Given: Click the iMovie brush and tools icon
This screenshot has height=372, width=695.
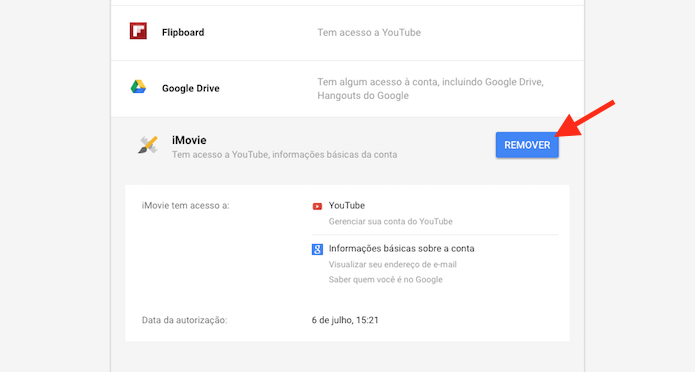Looking at the screenshot, I should point(148,145).
